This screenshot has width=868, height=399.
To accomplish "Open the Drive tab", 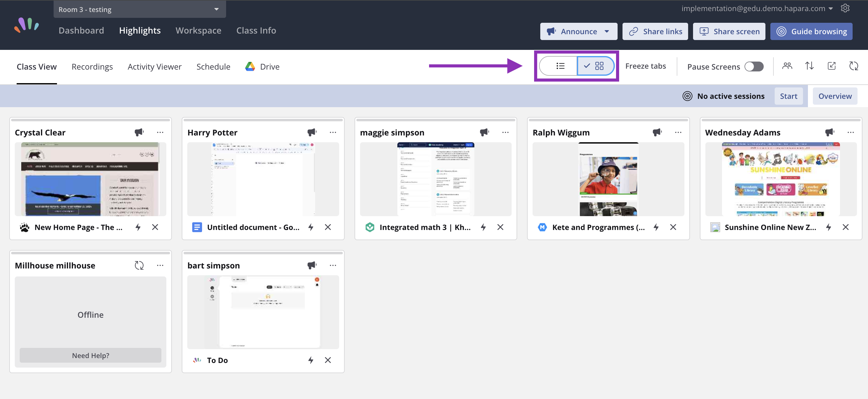I will [x=262, y=67].
